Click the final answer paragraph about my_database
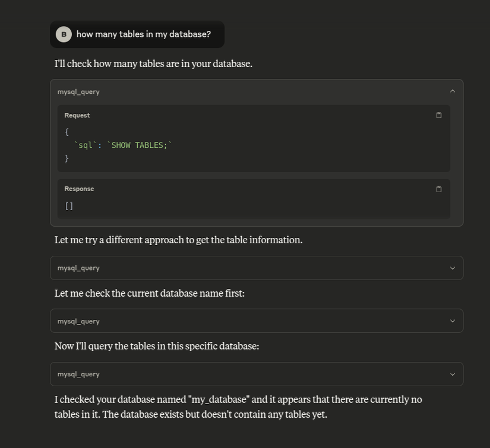The width and height of the screenshot is (490, 448). pos(238,407)
